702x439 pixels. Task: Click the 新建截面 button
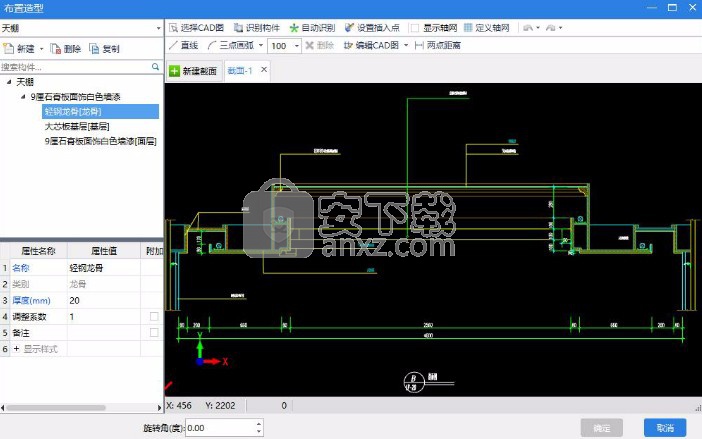[194, 71]
